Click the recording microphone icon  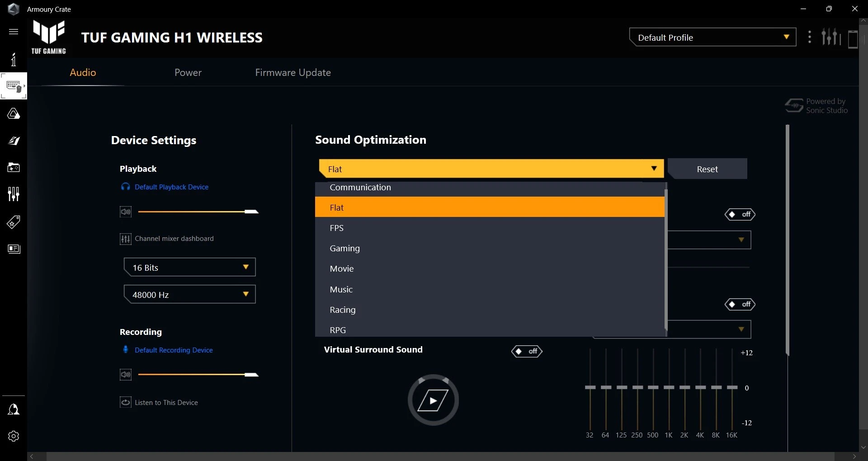pyautogui.click(x=126, y=349)
